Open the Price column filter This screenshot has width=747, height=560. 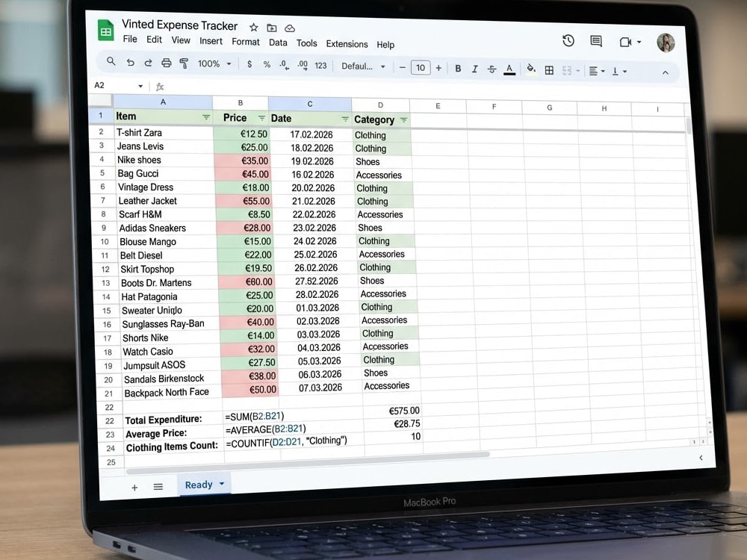click(x=261, y=118)
